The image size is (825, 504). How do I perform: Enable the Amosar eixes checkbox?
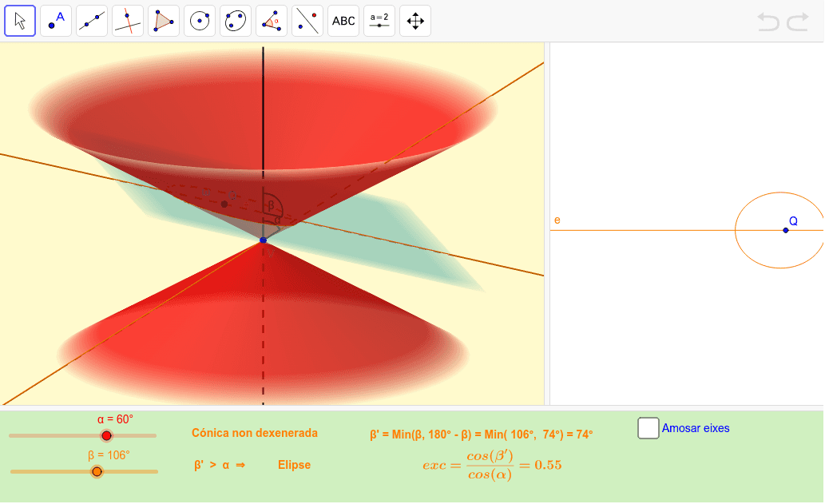click(648, 427)
